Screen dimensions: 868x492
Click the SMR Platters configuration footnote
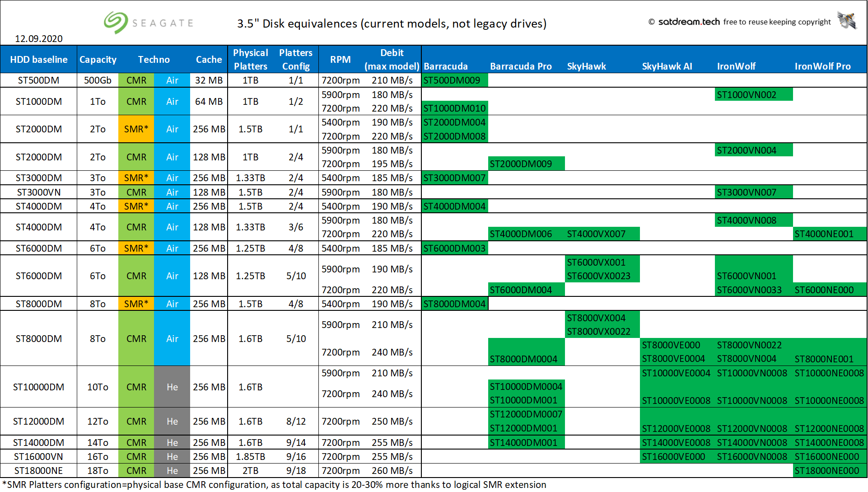coord(274,485)
